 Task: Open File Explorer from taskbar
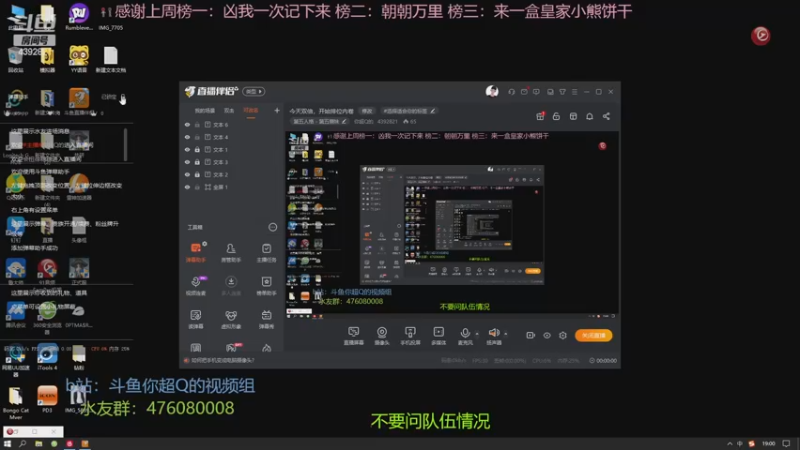pos(38,444)
